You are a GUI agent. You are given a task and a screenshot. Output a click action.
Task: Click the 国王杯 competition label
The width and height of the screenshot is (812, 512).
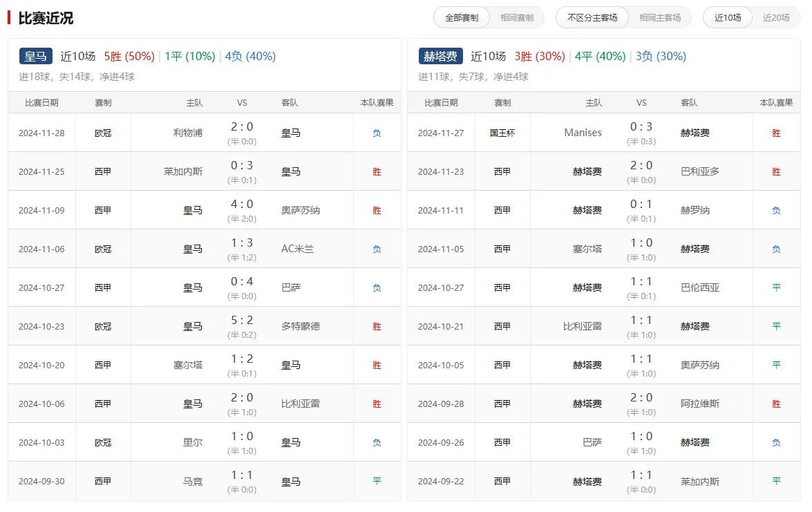pyautogui.click(x=502, y=133)
